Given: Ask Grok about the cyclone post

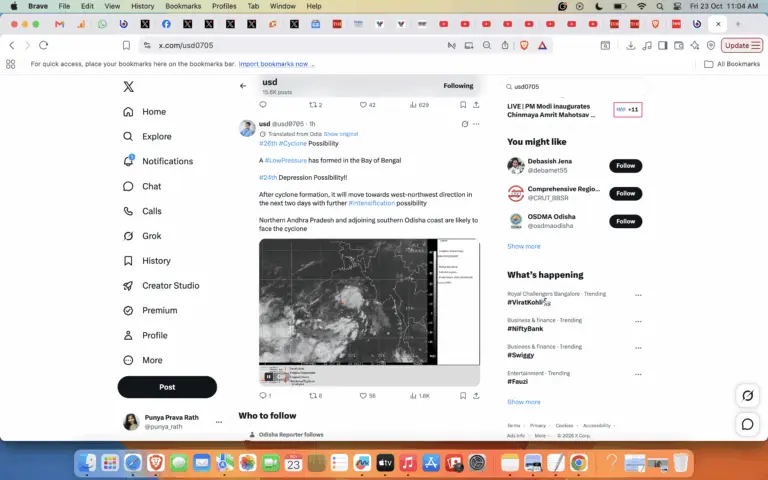Looking at the screenshot, I should pyautogui.click(x=465, y=124).
